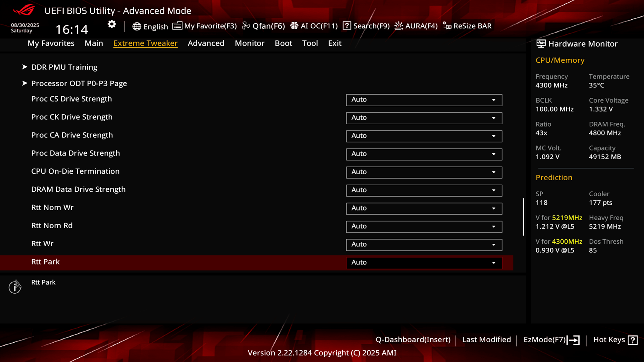Switch to EzMode(F7)
The width and height of the screenshot is (644, 362).
551,340
